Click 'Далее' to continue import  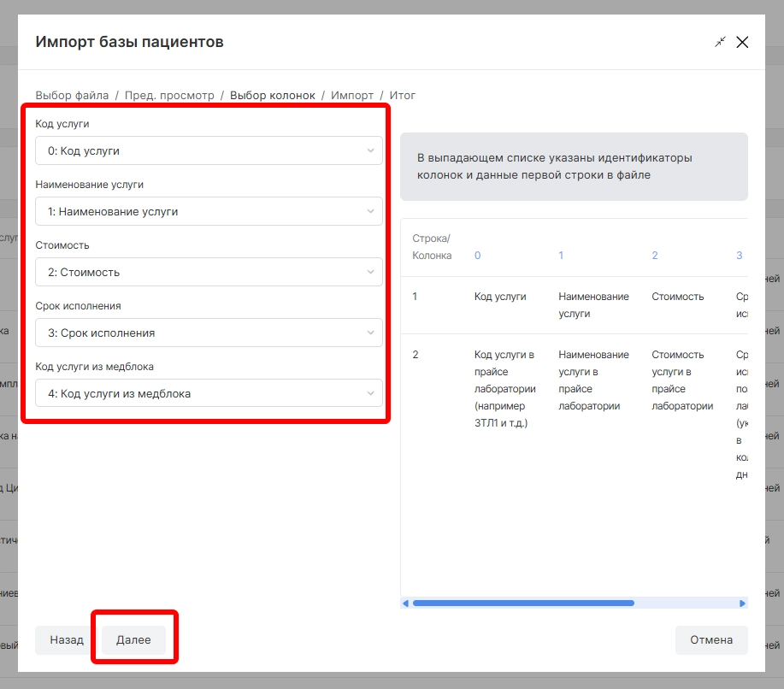[x=133, y=640]
